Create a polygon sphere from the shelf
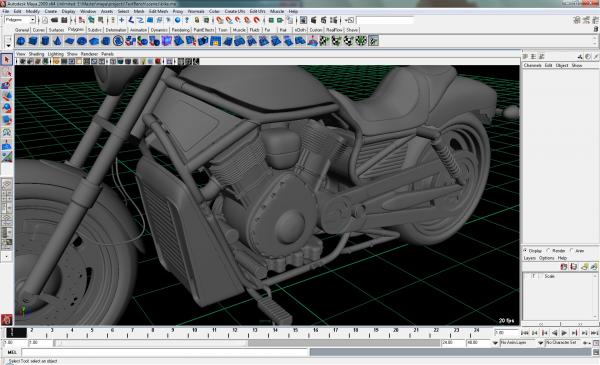 point(21,41)
